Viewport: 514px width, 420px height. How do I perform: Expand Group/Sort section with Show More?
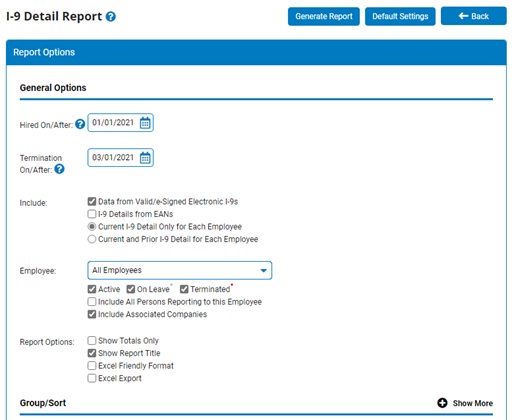coord(472,403)
